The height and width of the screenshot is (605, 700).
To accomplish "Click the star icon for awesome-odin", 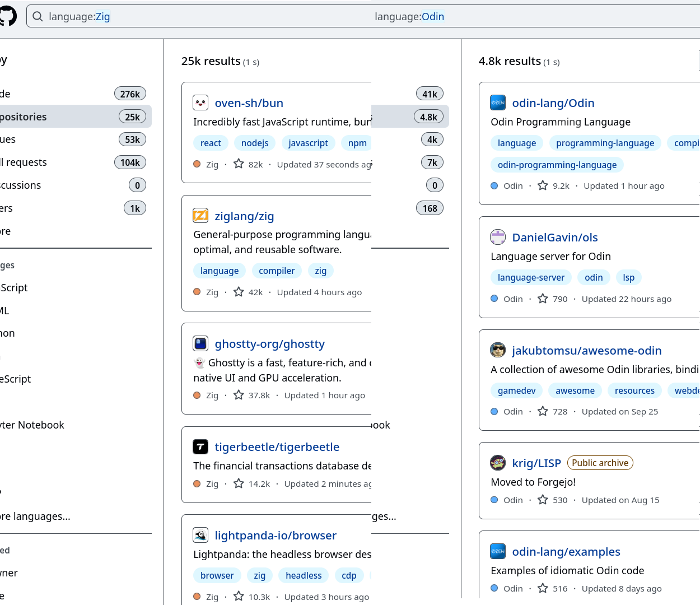I will pyautogui.click(x=543, y=411).
